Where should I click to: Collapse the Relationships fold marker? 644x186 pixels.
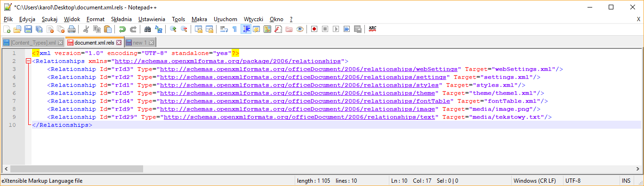point(28,61)
